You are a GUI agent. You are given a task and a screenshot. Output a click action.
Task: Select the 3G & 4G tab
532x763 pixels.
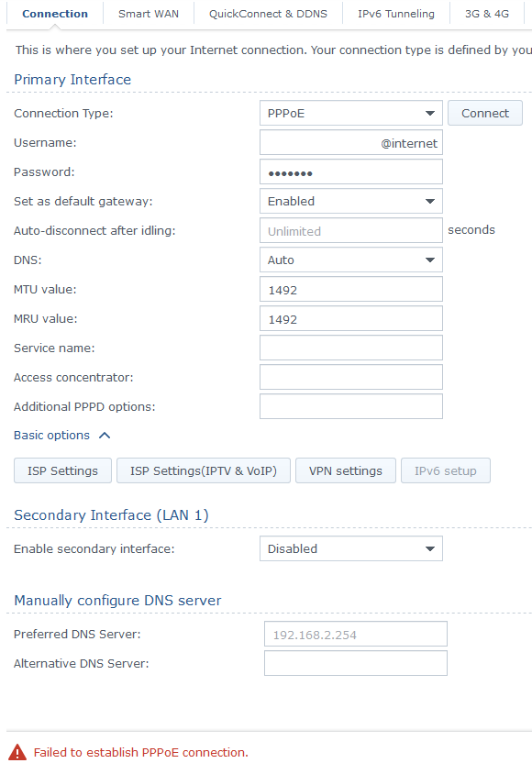(487, 14)
